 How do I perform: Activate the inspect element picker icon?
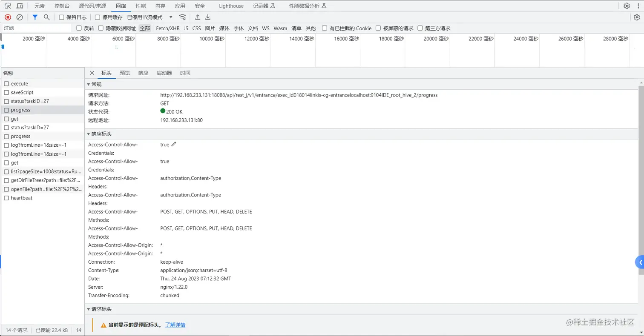[8, 6]
